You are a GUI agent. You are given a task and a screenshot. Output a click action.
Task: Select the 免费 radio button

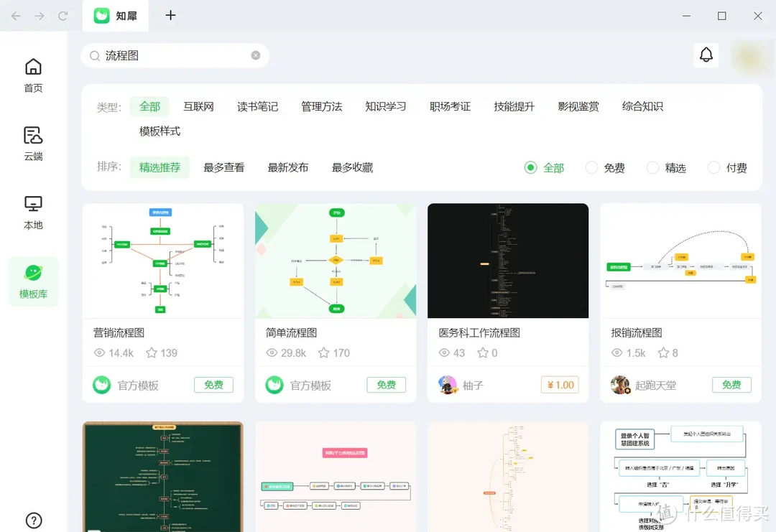click(x=591, y=167)
